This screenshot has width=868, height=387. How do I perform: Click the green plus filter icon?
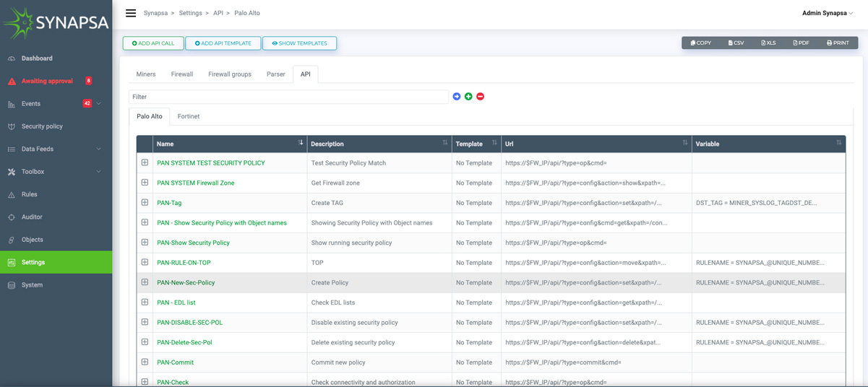468,96
